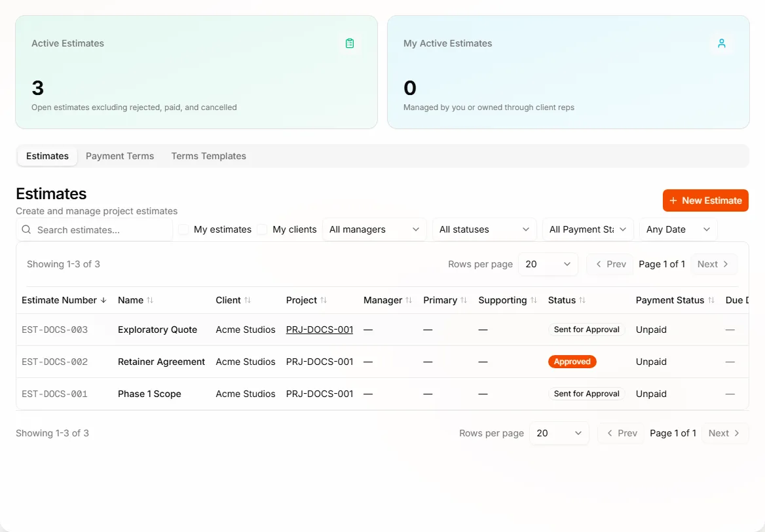Click the top Next page button
The image size is (765, 532).
(713, 264)
